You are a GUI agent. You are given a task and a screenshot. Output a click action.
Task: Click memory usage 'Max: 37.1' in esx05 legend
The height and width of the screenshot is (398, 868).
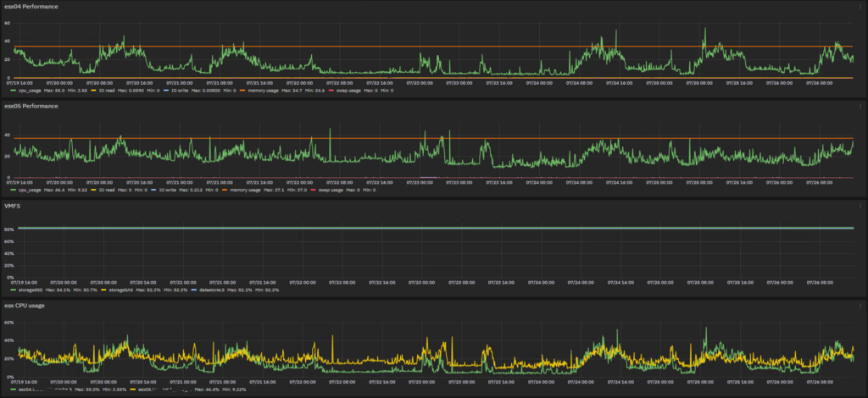274,191
